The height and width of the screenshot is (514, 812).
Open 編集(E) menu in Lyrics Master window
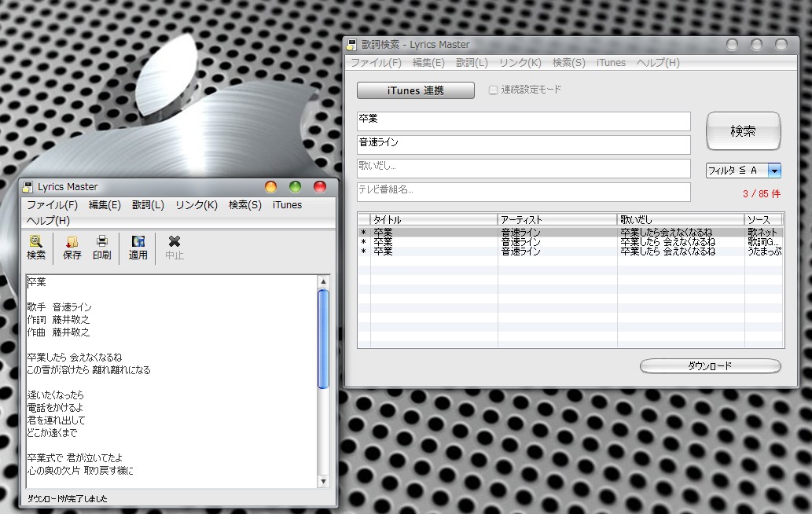105,205
